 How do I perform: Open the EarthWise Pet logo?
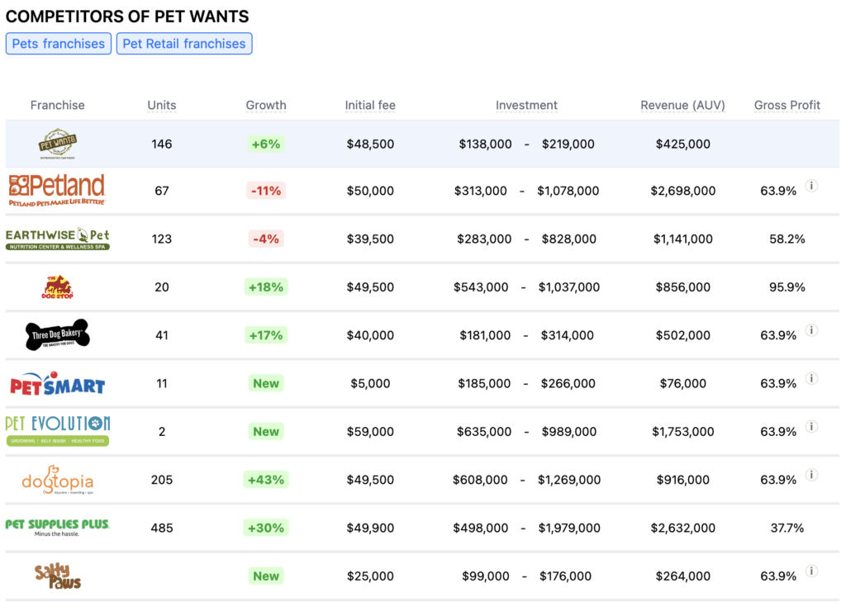tap(57, 239)
